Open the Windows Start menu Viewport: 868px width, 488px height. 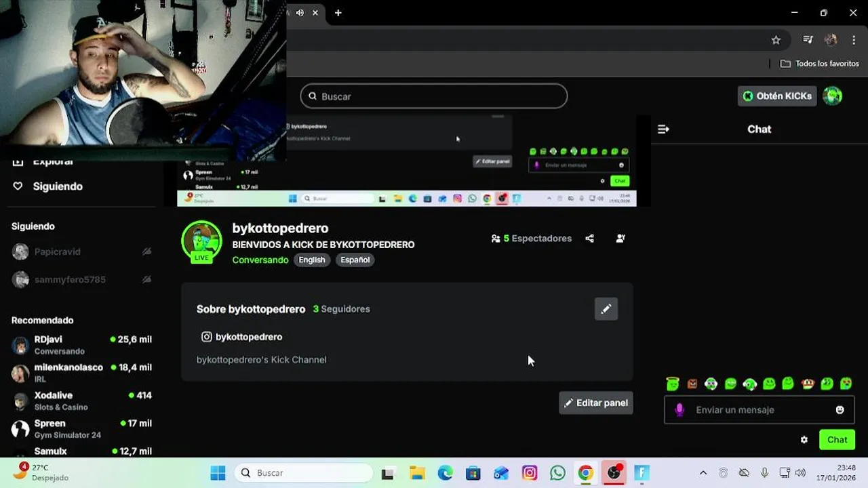click(218, 473)
